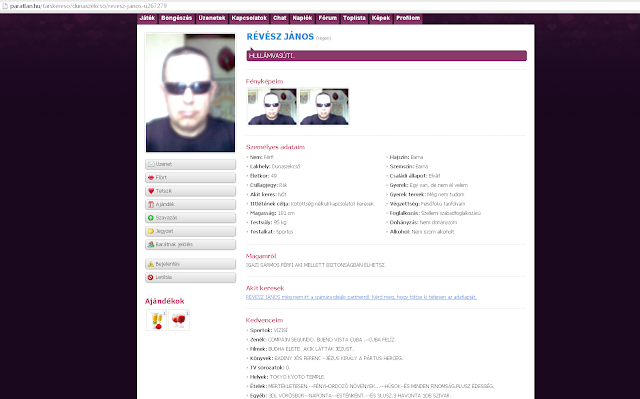Click the Lakhely: Dunaszekcső row
This screenshot has width=640, height=399.
(273, 166)
